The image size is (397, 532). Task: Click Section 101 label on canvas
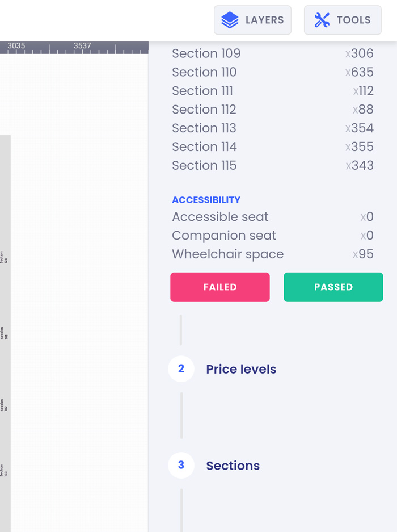(4, 333)
